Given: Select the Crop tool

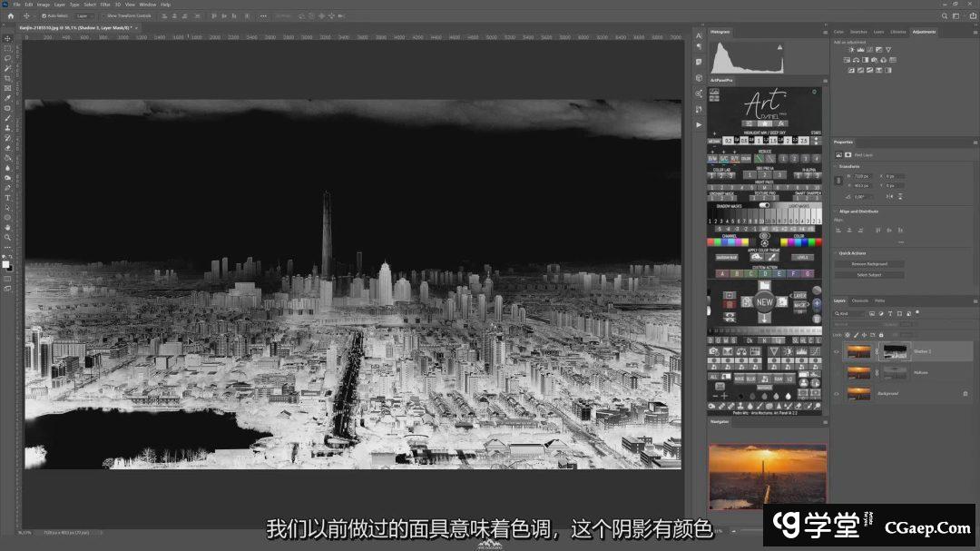Looking at the screenshot, I should (x=7, y=78).
